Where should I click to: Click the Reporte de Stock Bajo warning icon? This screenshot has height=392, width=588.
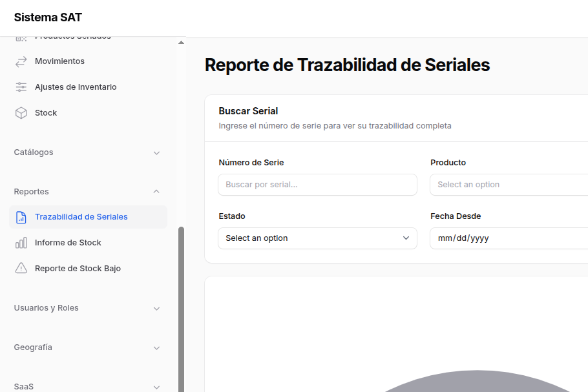tap(21, 269)
